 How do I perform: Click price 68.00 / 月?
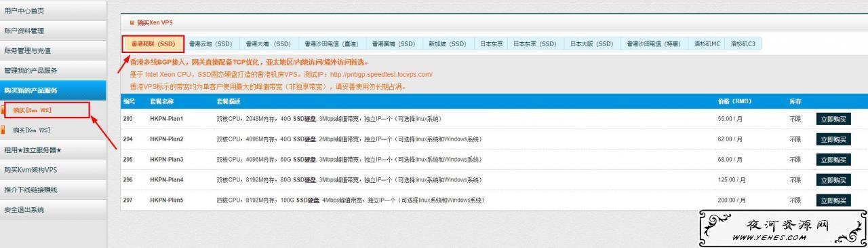tap(730, 160)
